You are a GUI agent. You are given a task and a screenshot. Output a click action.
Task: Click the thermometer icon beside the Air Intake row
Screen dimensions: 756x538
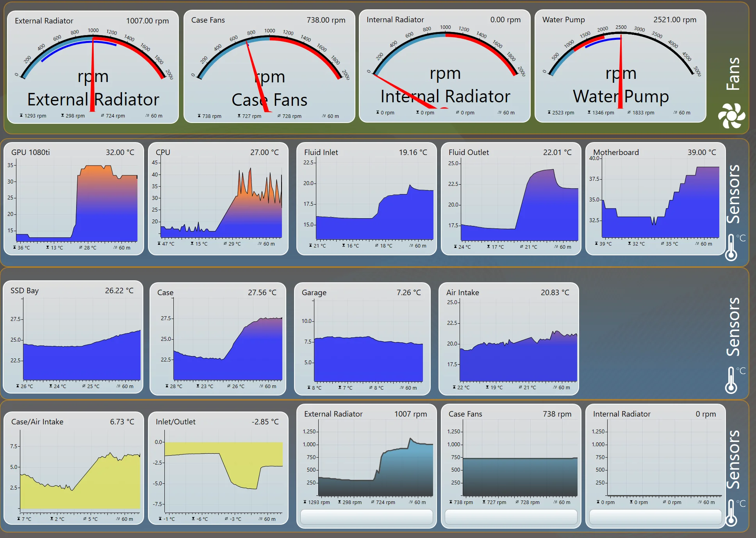(731, 380)
